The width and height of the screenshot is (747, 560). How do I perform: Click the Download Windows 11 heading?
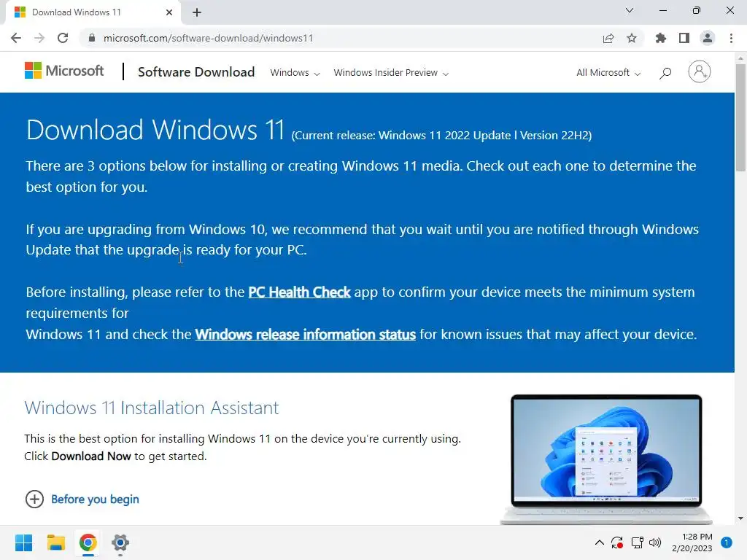[x=155, y=130]
